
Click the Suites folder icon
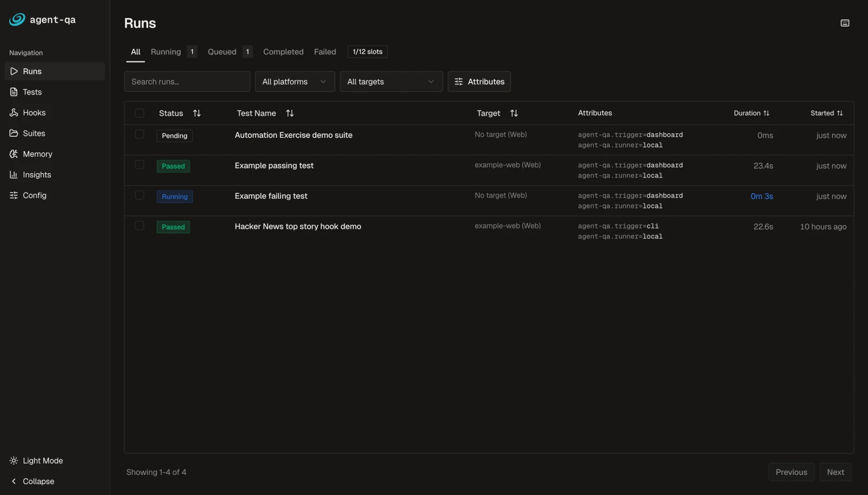14,133
